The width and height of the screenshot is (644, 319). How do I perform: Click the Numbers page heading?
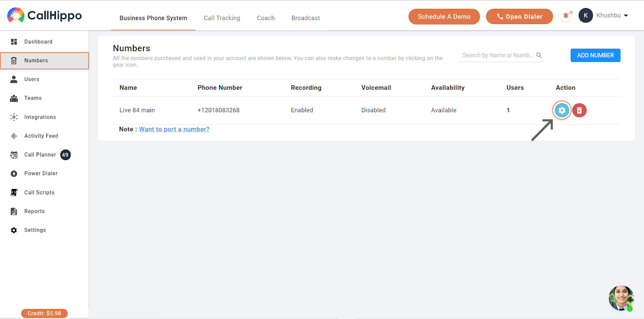click(x=131, y=48)
